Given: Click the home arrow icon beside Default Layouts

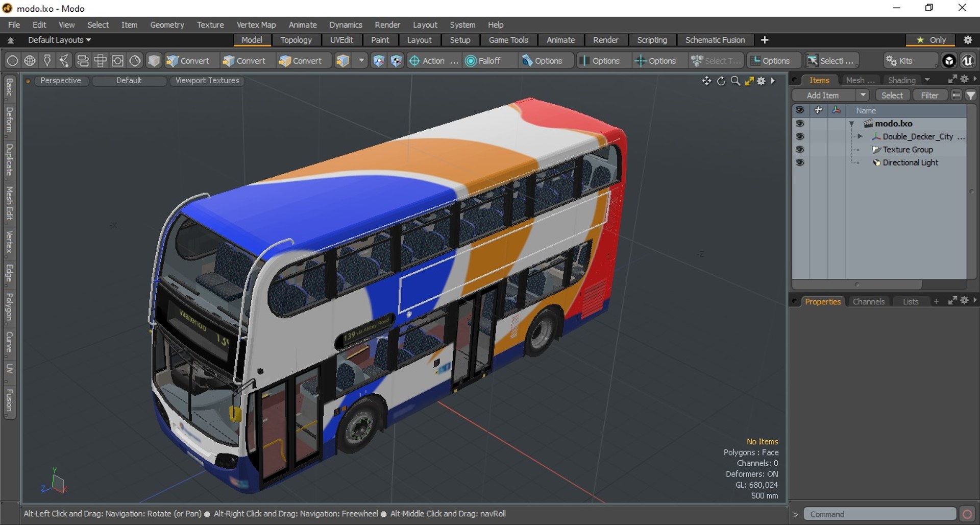Looking at the screenshot, I should [x=11, y=40].
